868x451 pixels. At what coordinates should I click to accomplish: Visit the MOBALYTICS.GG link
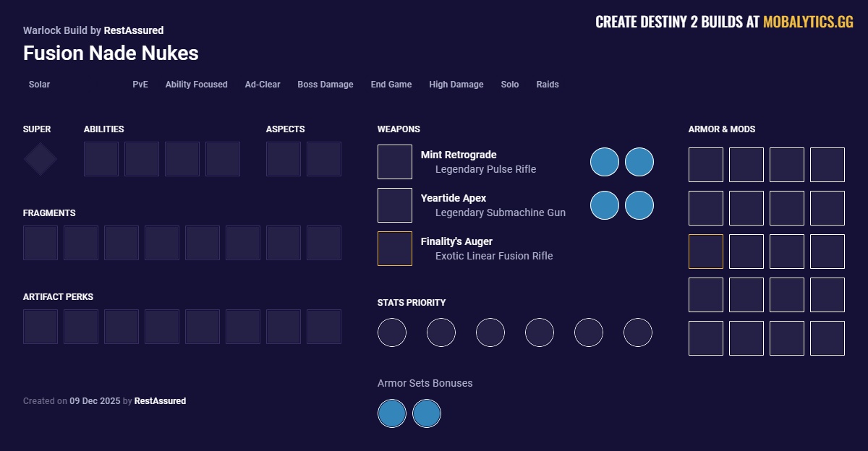click(x=808, y=22)
